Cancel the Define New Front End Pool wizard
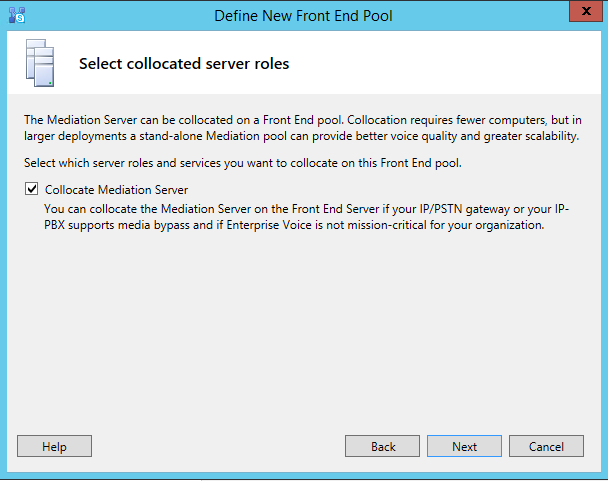Screen dimensions: 608x481 pyautogui.click(x=546, y=447)
